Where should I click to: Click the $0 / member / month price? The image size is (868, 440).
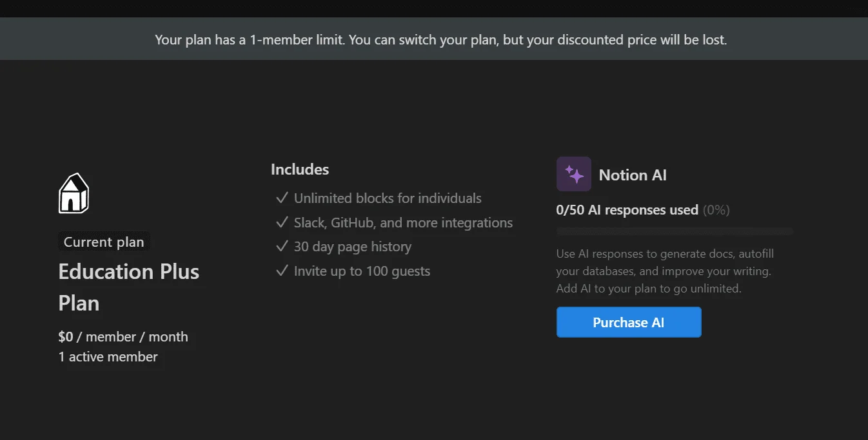123,336
